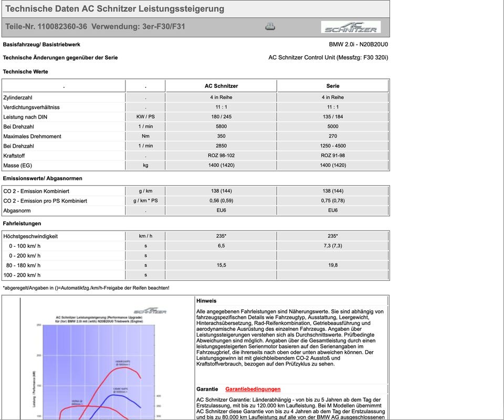Click the KW / PS unit cell

tap(145, 117)
